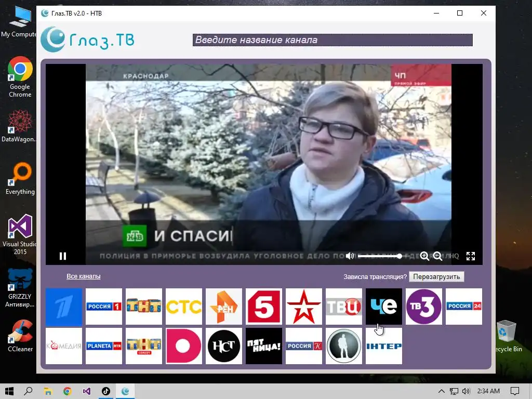Open Chrome from the taskbar

[x=67, y=391]
